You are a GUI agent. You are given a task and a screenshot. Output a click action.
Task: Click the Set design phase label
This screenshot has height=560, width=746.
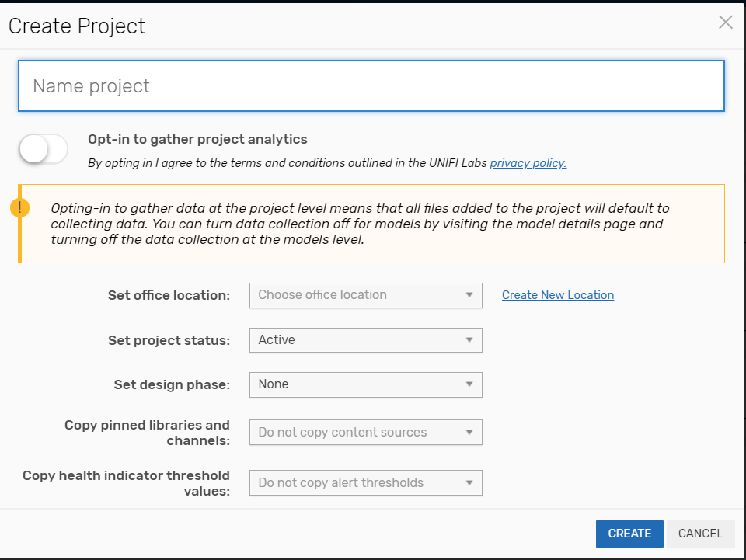point(172,384)
